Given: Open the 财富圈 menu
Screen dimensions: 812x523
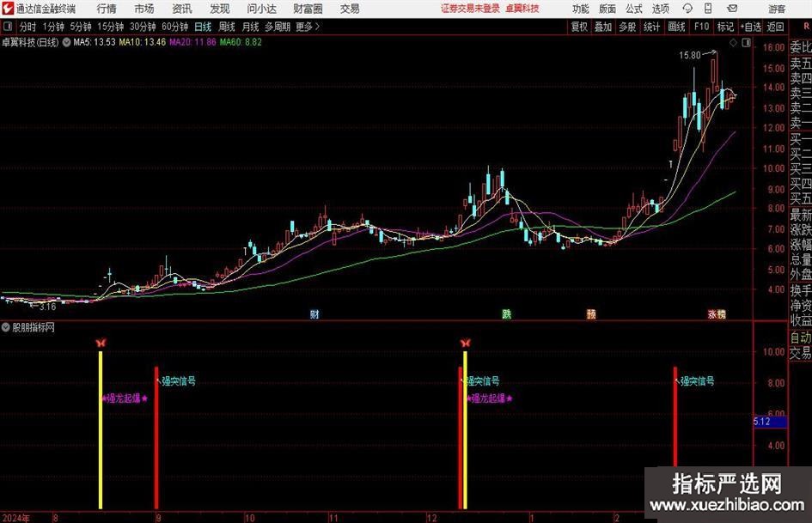Looking at the screenshot, I should coord(308,9).
